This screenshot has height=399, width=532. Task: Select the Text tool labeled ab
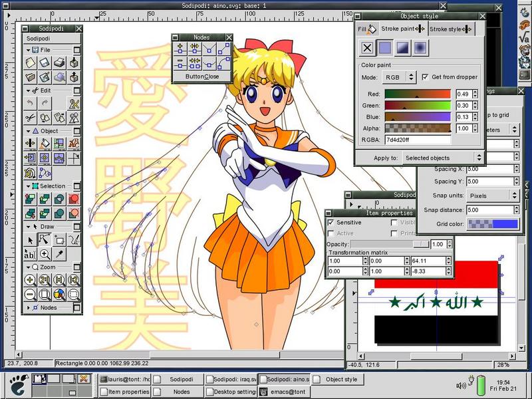[30, 254]
